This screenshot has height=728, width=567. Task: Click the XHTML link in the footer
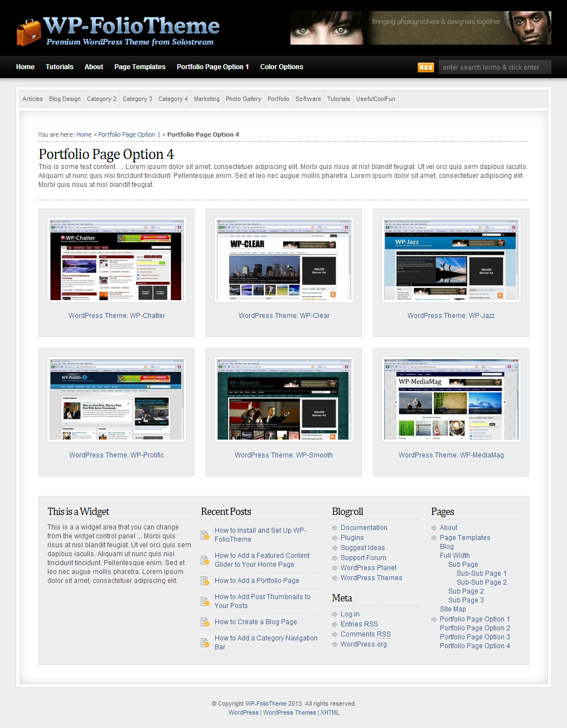330,712
